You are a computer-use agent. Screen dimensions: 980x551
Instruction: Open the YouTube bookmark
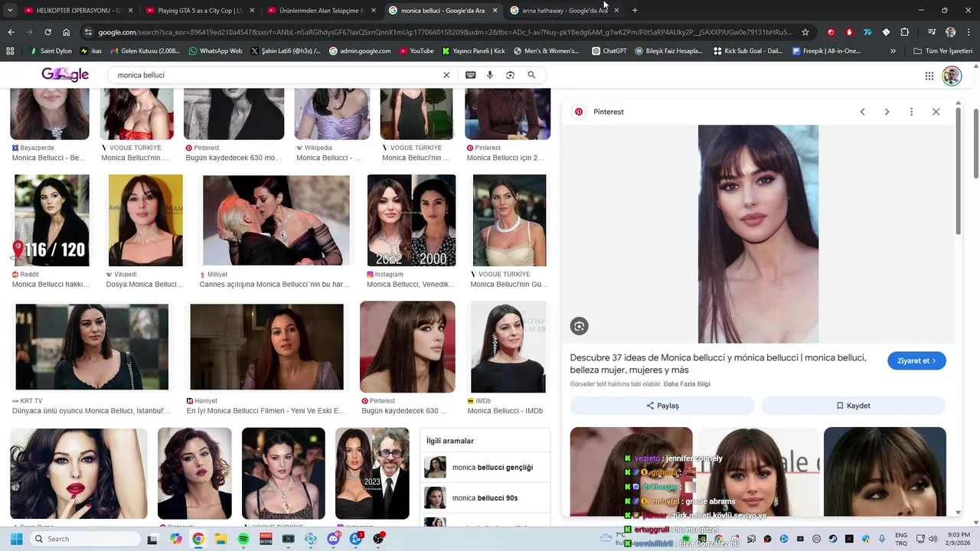coord(416,51)
